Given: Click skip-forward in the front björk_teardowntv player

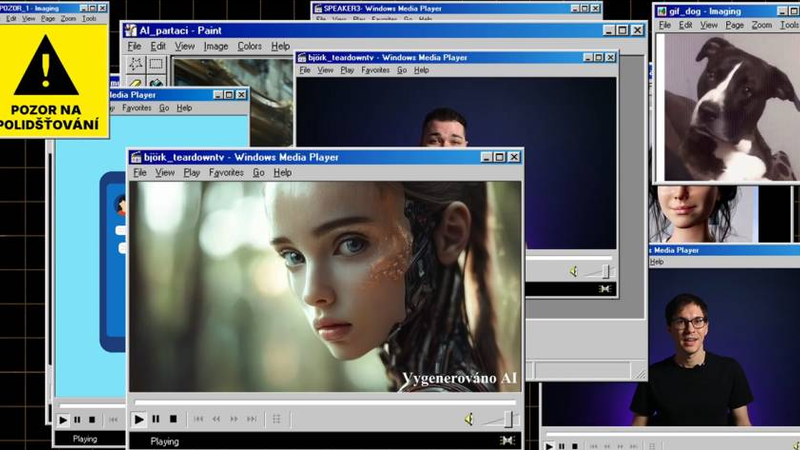Looking at the screenshot, I should (252, 419).
